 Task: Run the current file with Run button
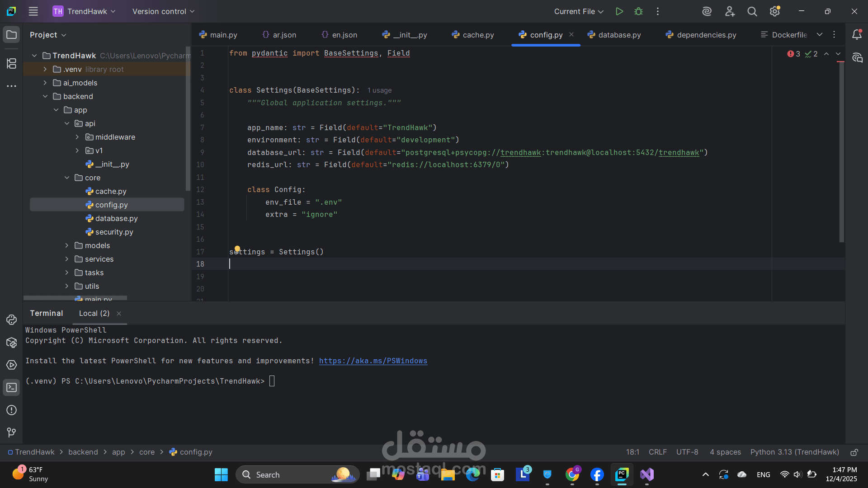pos(619,11)
